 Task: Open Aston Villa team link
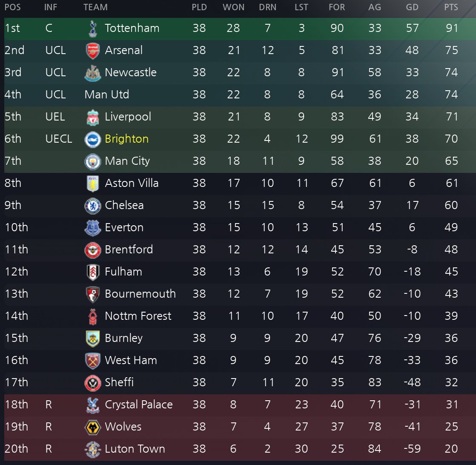click(x=132, y=183)
